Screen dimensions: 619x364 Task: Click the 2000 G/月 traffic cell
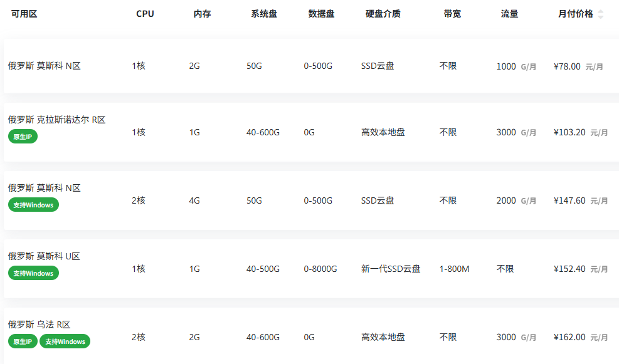tap(516, 200)
